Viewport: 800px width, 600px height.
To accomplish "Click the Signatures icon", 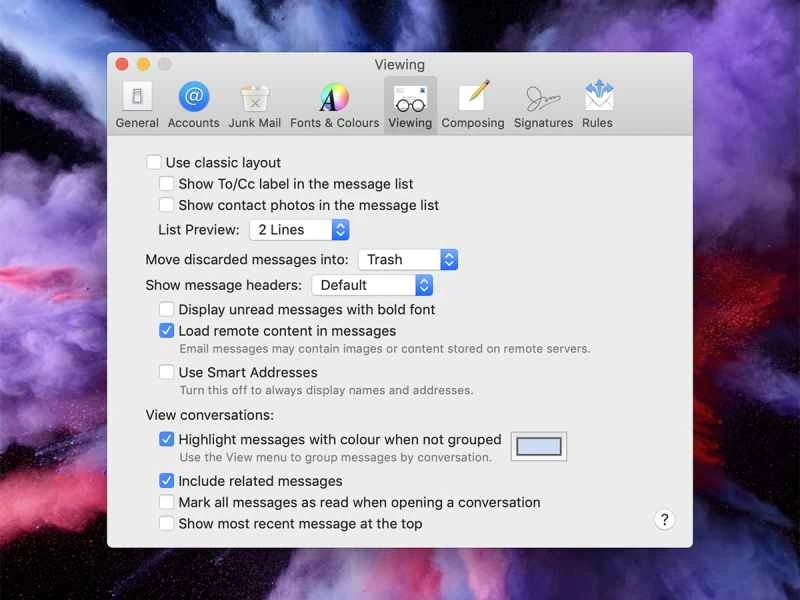I will pyautogui.click(x=543, y=100).
